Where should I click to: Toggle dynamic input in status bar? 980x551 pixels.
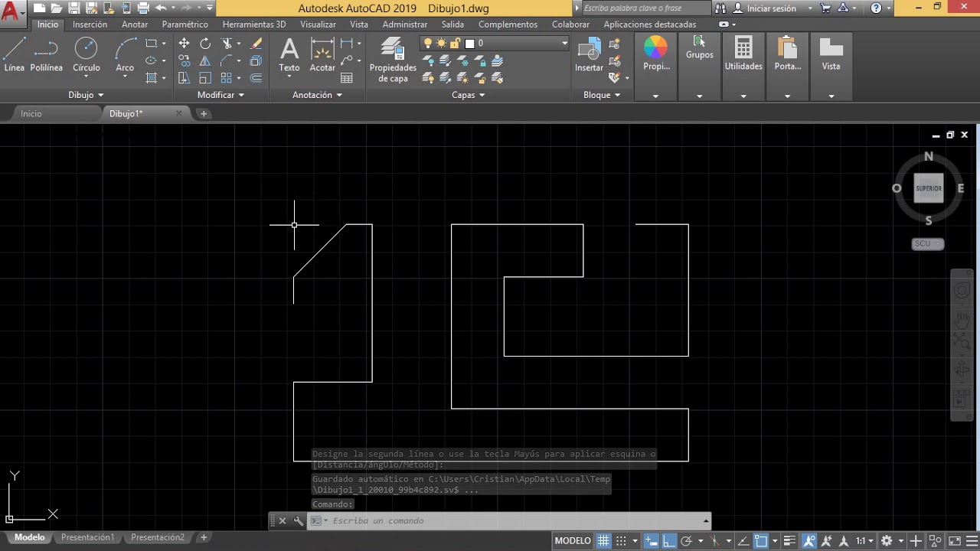pyautogui.click(x=651, y=540)
